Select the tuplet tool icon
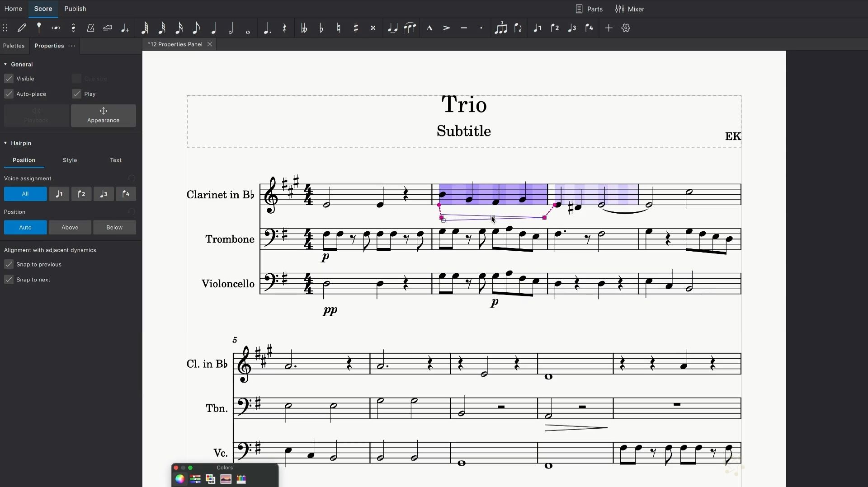Viewport: 868px width, 487px height. (x=500, y=28)
